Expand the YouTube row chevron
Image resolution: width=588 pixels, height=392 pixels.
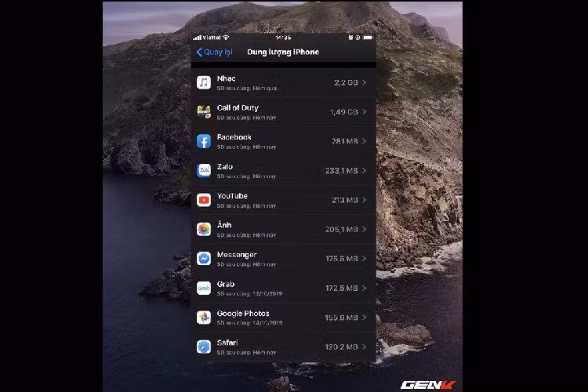click(x=364, y=200)
